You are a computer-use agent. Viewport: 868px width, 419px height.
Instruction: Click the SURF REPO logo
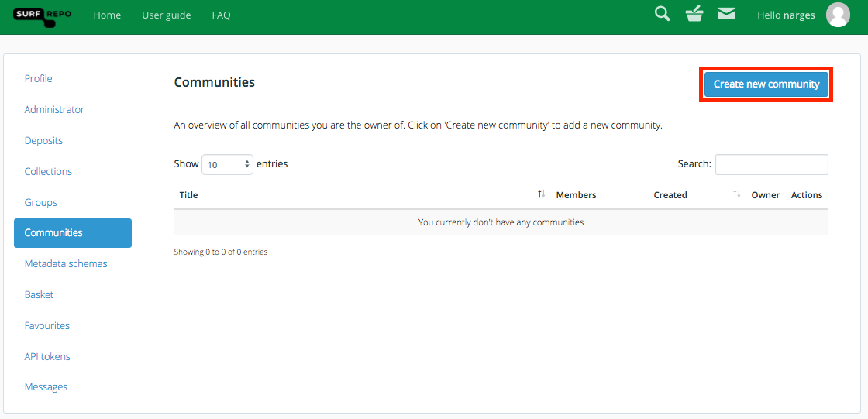(42, 16)
